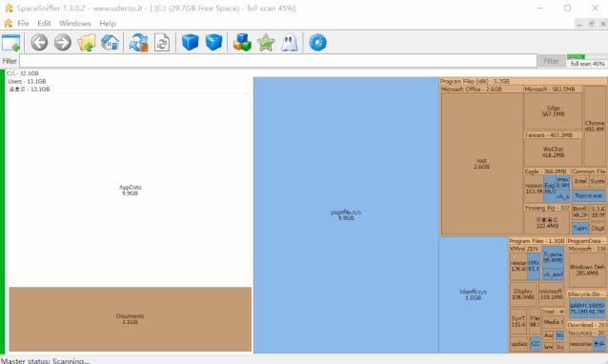Select the AppData 9.9GB block
The width and height of the screenshot is (608, 364).
(130, 190)
